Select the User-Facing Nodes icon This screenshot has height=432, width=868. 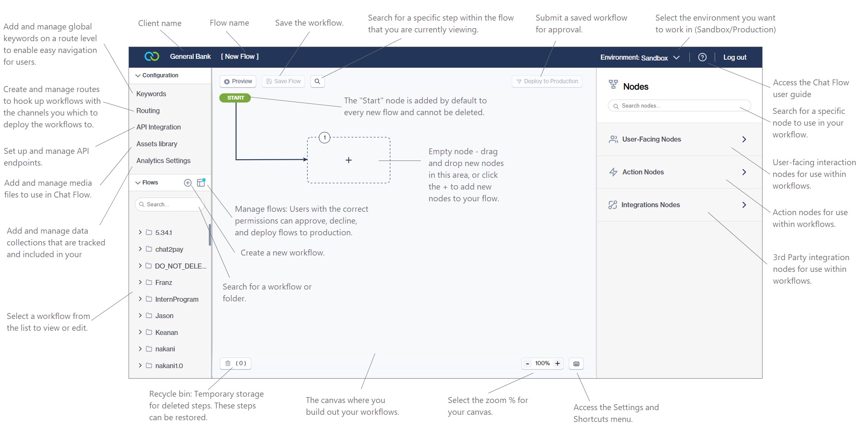(x=613, y=139)
